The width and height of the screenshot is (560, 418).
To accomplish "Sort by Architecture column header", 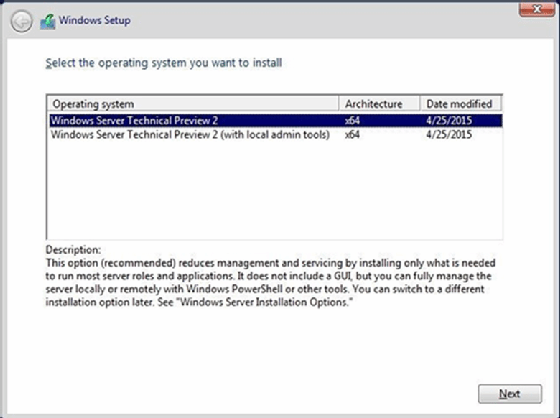I will (x=379, y=104).
